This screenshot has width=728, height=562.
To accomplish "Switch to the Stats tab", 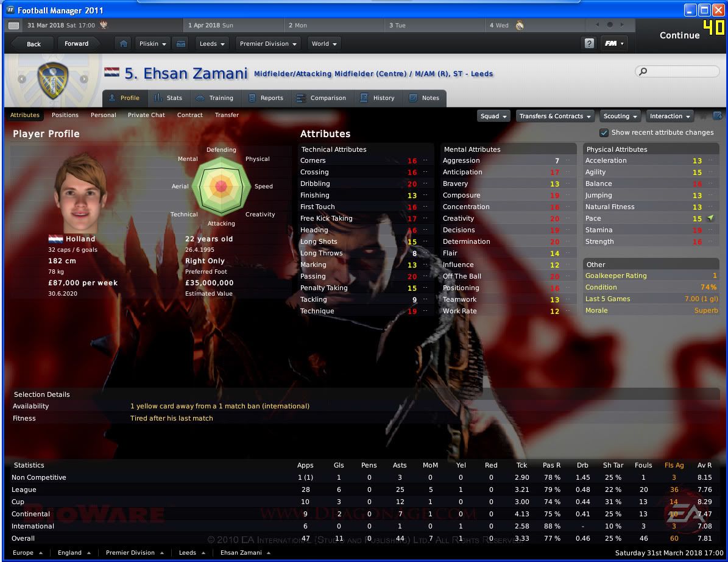I will [169, 98].
